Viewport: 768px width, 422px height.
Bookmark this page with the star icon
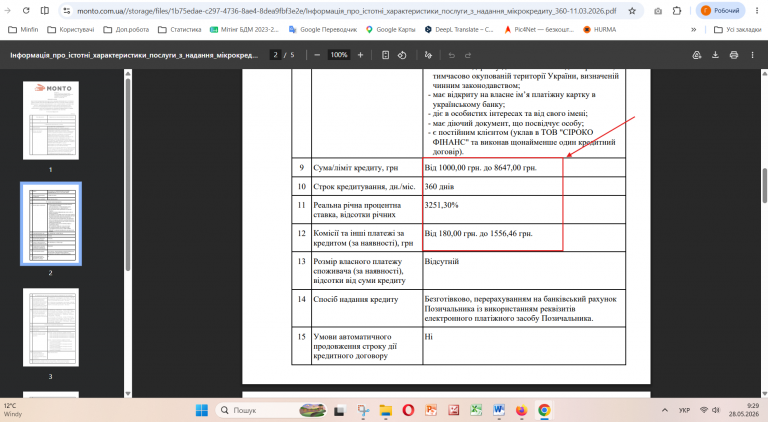(632, 11)
